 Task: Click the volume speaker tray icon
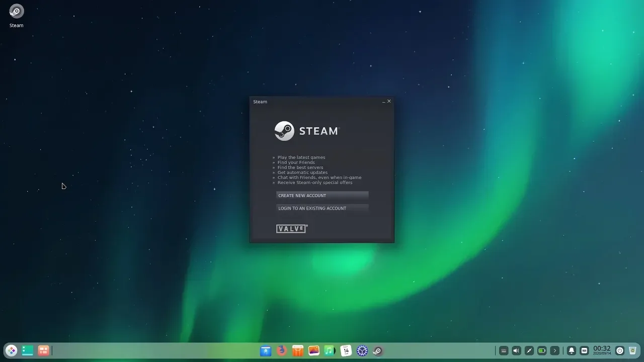point(516,351)
